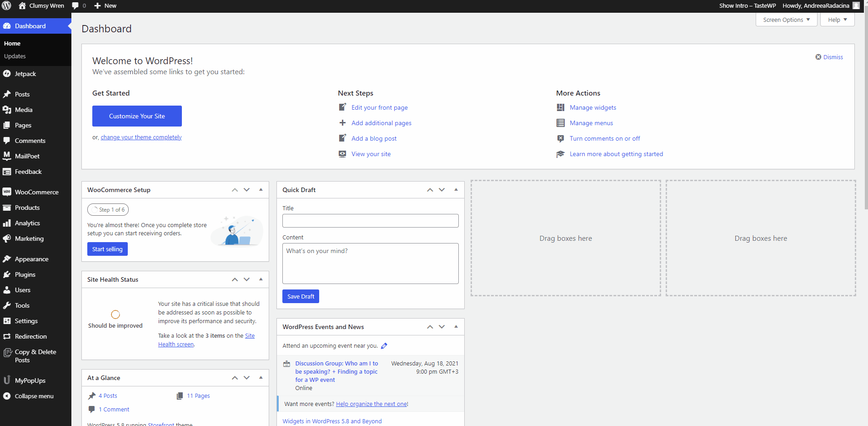Click the Settings icon in sidebar
Image resolution: width=868 pixels, height=426 pixels.
(x=7, y=321)
